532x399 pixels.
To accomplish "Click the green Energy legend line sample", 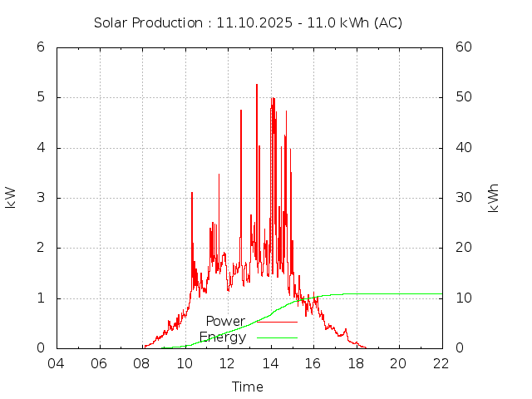I will tap(277, 337).
